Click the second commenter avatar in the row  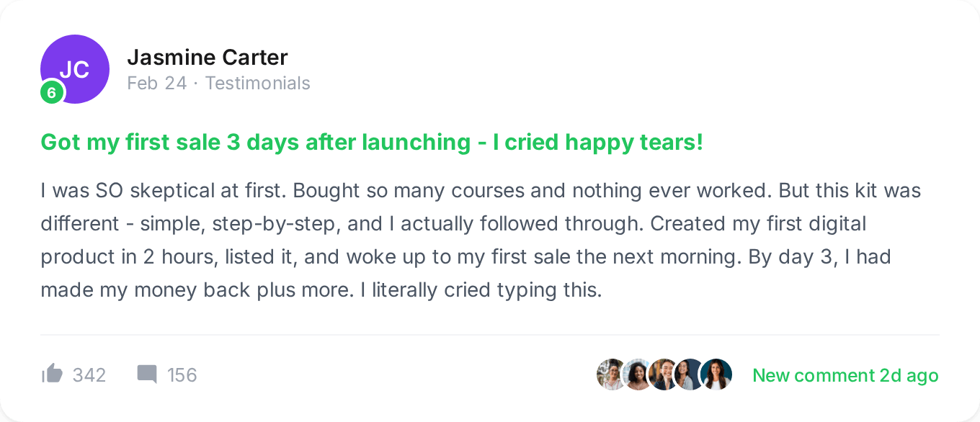click(x=637, y=374)
